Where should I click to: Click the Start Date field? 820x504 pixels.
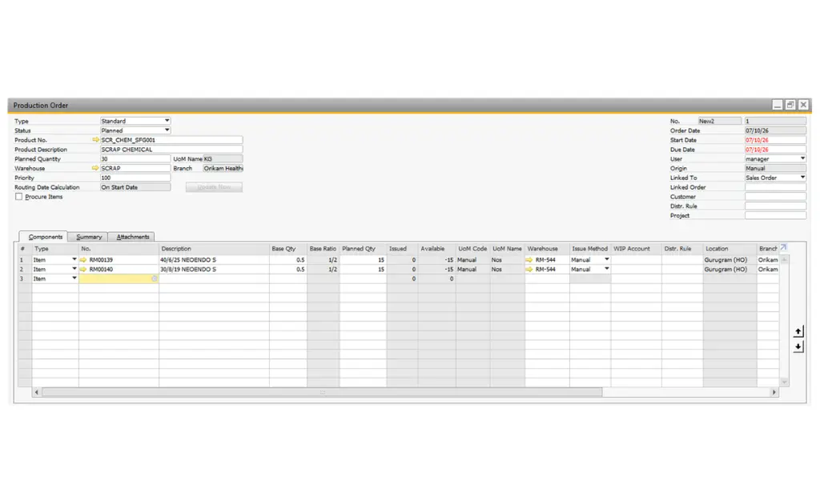point(775,140)
